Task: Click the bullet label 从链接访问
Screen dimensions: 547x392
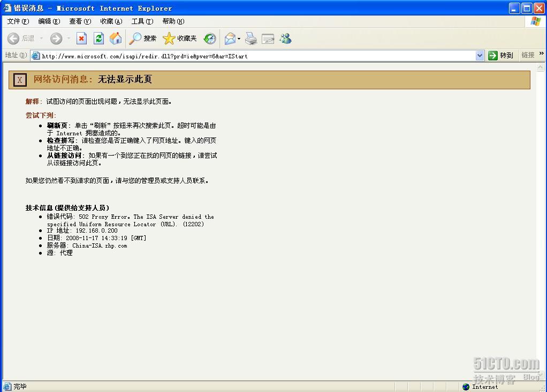Action: tap(64, 156)
